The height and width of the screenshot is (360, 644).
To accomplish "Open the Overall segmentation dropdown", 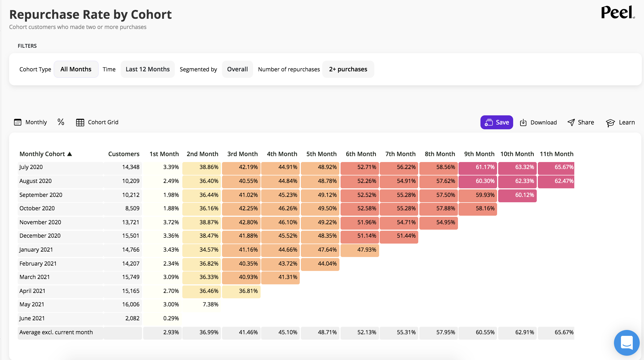I will (237, 69).
